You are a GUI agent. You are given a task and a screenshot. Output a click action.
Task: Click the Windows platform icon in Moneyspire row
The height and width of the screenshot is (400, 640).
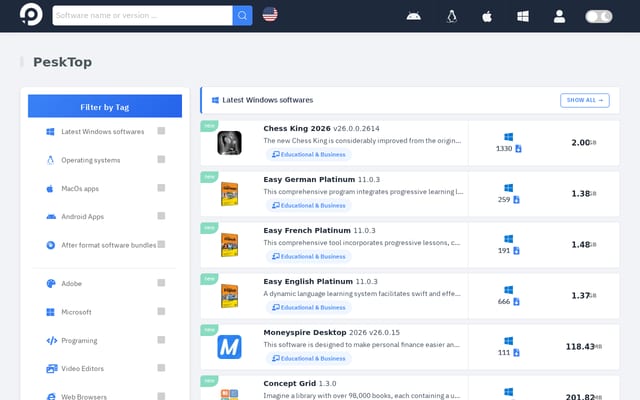tap(509, 341)
